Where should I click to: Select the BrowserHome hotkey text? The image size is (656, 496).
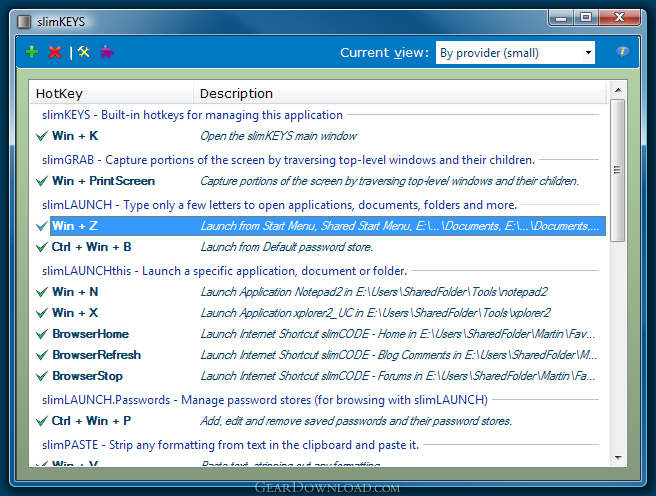91,334
